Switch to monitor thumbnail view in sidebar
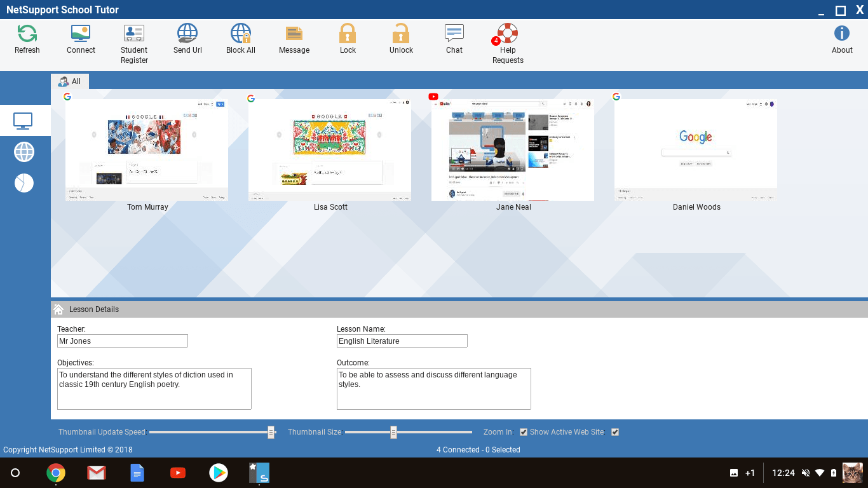 pyautogui.click(x=24, y=121)
